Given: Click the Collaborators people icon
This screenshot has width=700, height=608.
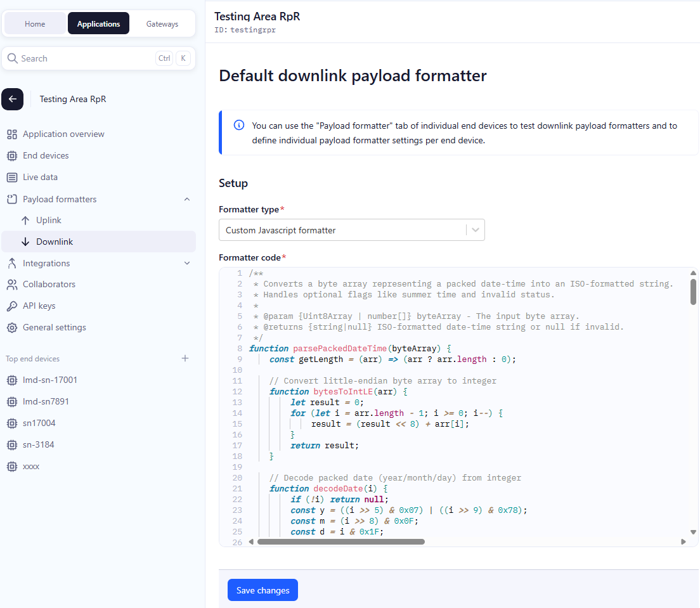Looking at the screenshot, I should [11, 285].
